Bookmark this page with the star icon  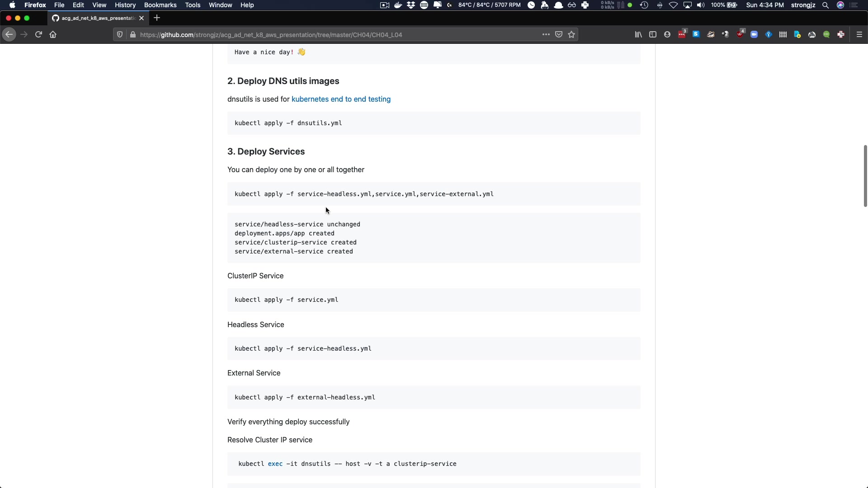tap(571, 35)
